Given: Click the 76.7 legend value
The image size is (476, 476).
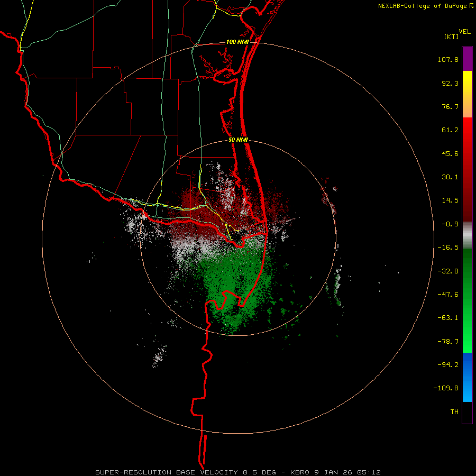Looking at the screenshot, I should 450,106.
